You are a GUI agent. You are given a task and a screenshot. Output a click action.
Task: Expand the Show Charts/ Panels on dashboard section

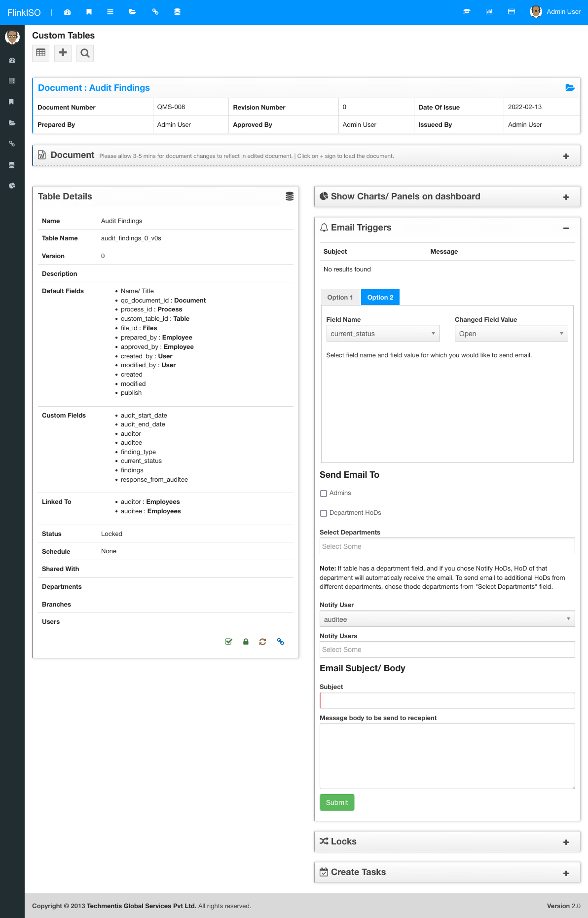[566, 197]
